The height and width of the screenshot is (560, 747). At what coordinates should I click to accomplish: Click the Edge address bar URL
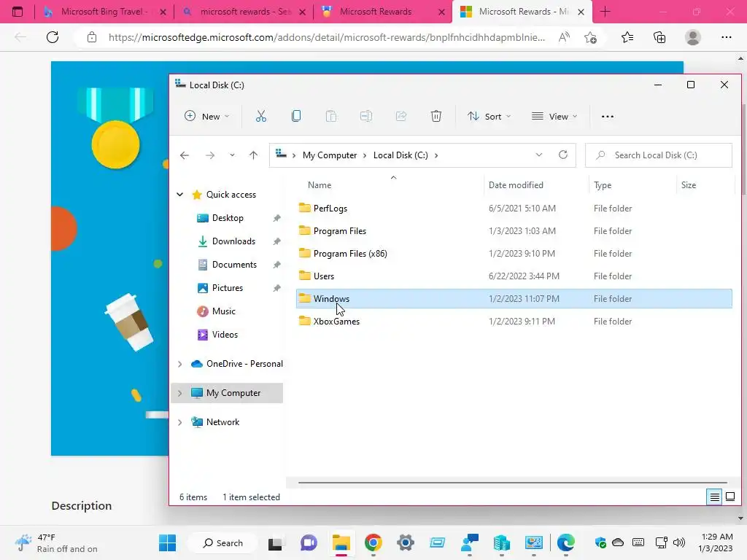[x=326, y=37]
